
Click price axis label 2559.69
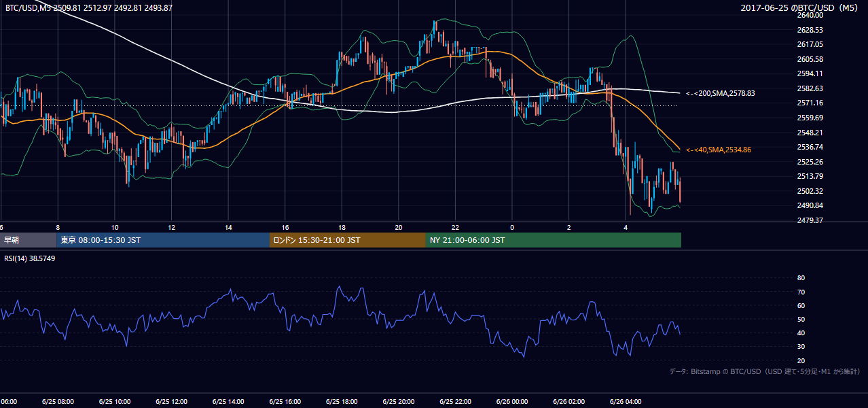pos(810,118)
